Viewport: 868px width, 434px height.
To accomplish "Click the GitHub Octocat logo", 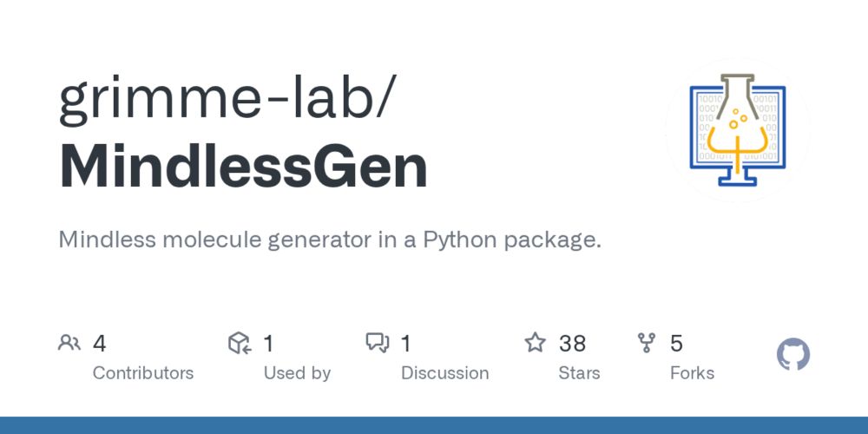I will point(792,355).
